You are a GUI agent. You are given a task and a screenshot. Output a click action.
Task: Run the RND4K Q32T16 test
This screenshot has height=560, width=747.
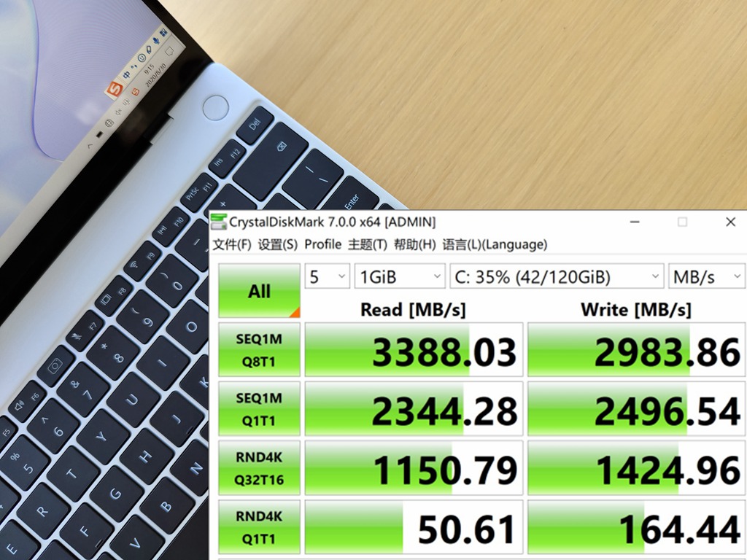(259, 468)
